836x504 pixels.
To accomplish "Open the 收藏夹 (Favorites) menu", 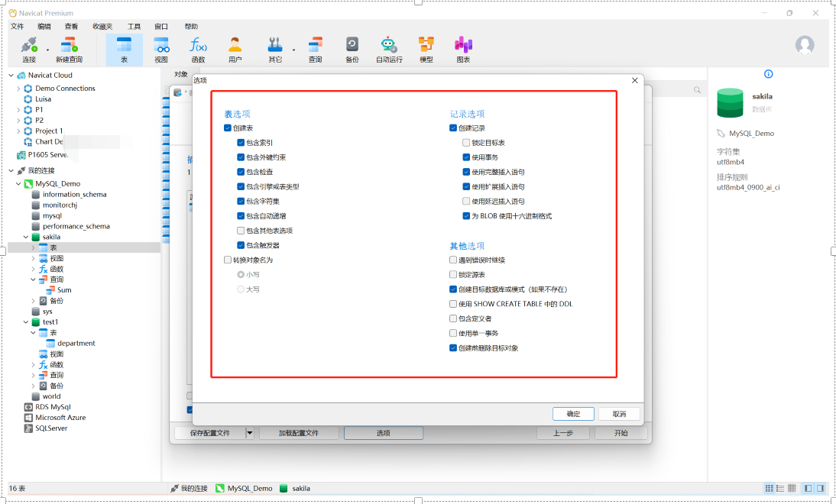I will click(102, 26).
